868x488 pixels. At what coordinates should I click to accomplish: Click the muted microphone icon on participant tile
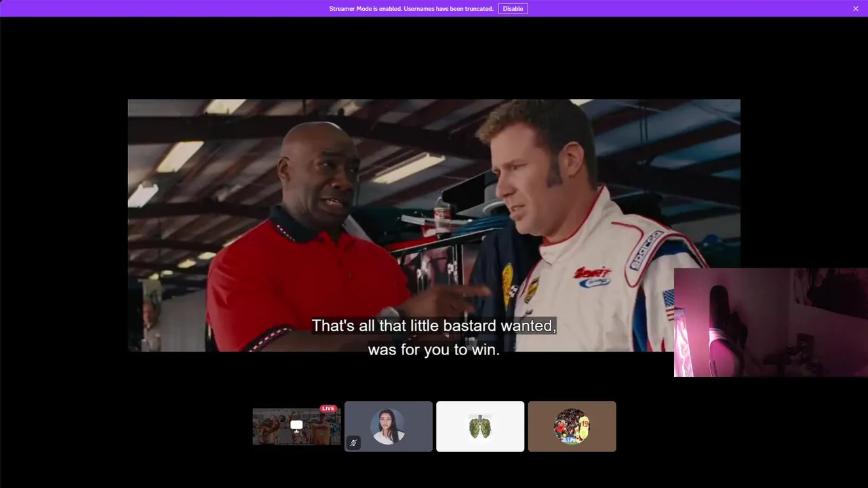tap(353, 443)
